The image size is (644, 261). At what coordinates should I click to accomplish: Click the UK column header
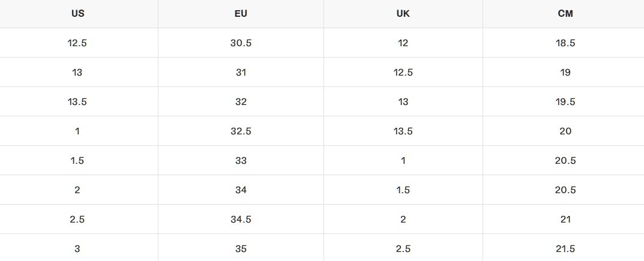(x=403, y=14)
